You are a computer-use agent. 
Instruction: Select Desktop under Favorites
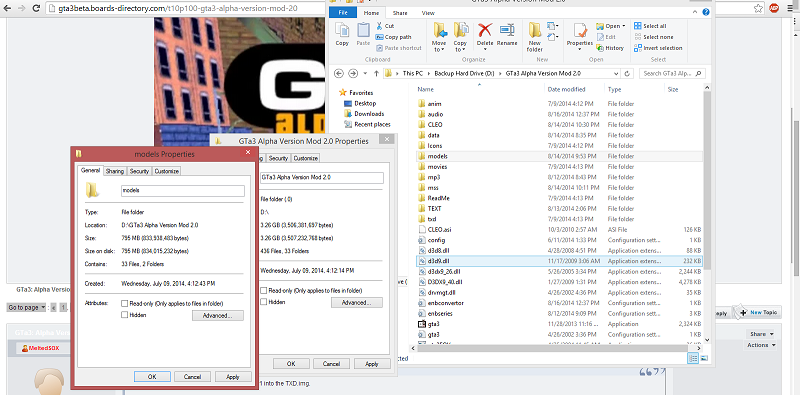tap(365, 104)
